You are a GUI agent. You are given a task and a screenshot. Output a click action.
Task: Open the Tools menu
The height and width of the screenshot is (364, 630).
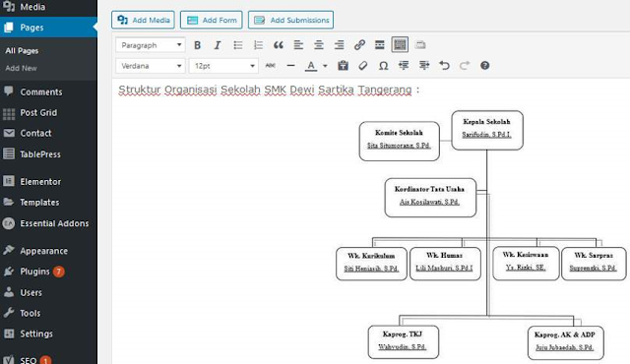pyautogui.click(x=48, y=313)
